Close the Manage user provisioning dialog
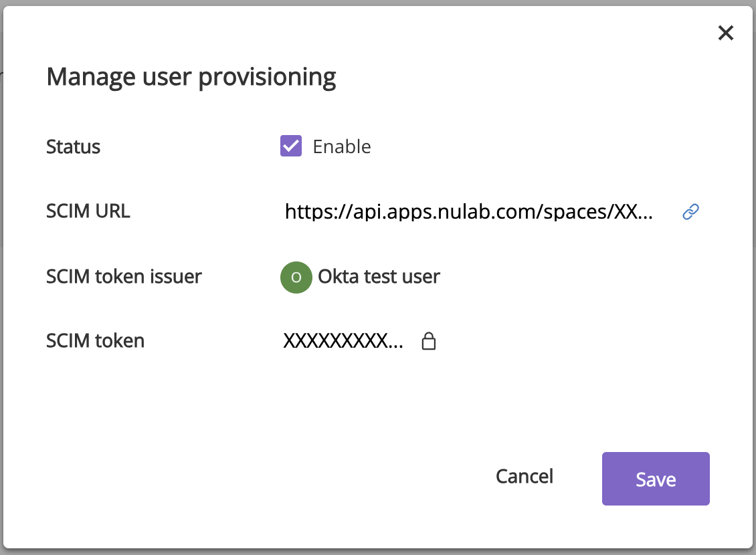The image size is (756, 555). [x=725, y=33]
